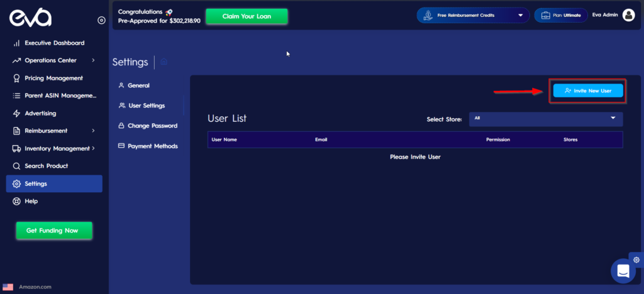
Task: Click the Plan: Ultimate badge
Action: 560,16
